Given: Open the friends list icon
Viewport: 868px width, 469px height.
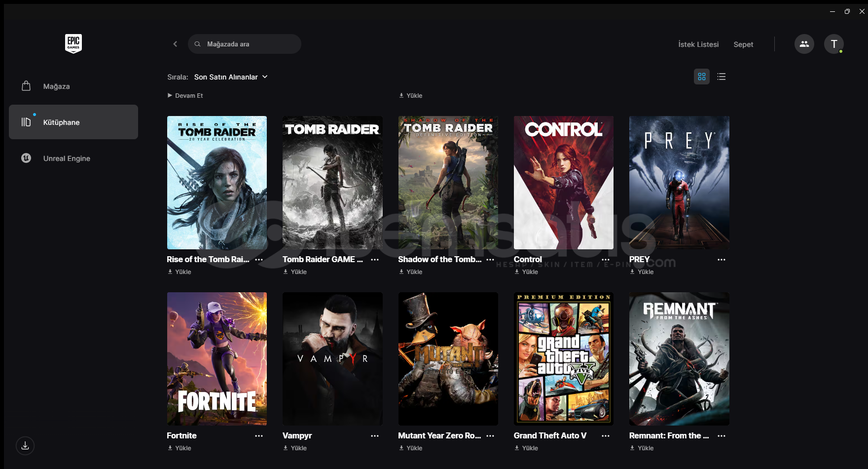Looking at the screenshot, I should (x=804, y=44).
